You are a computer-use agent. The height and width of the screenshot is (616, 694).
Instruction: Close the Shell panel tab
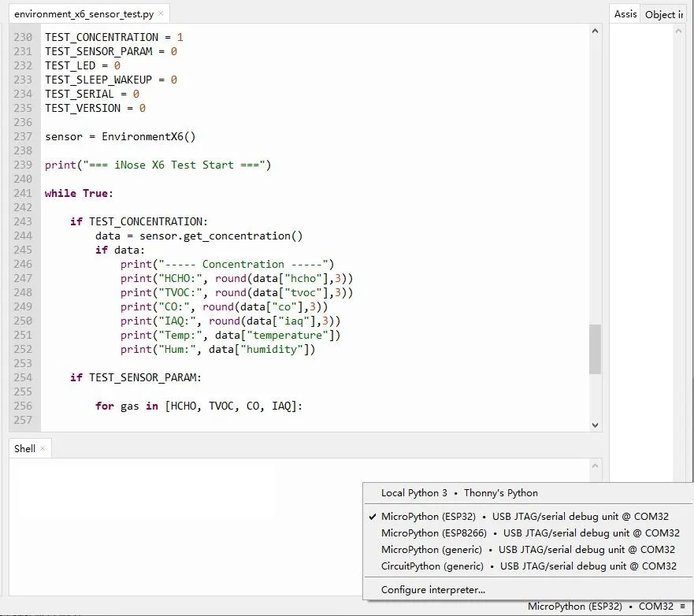click(x=43, y=448)
